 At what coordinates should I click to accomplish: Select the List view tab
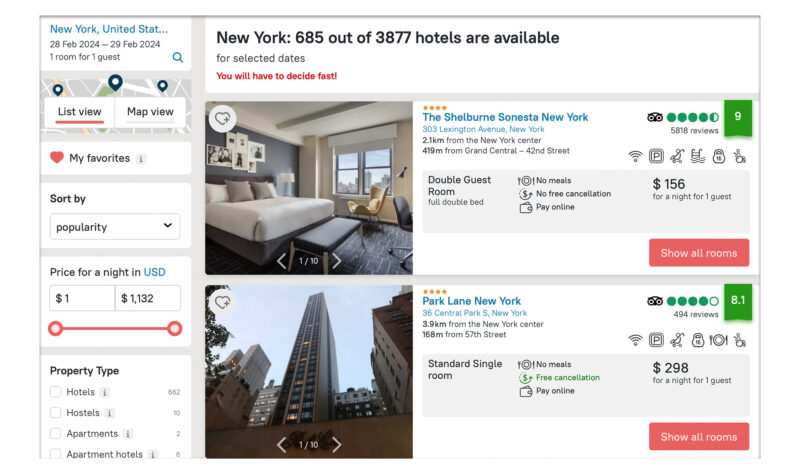tap(80, 112)
